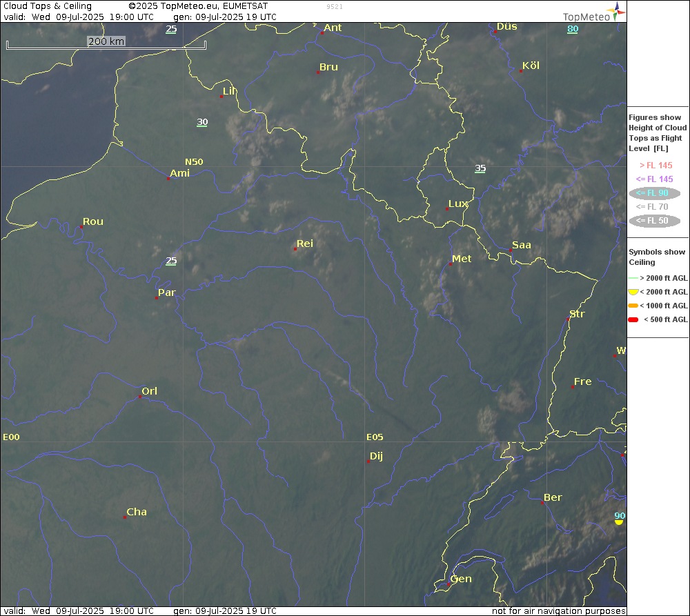The height and width of the screenshot is (616, 690).
Task: Click the cloud top figure '80'
Action: [573, 29]
